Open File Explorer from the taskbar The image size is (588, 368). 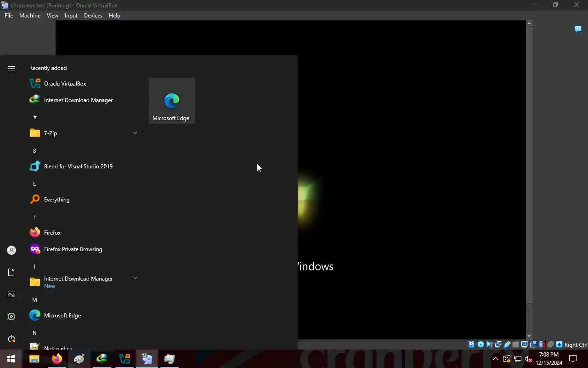(x=34, y=359)
